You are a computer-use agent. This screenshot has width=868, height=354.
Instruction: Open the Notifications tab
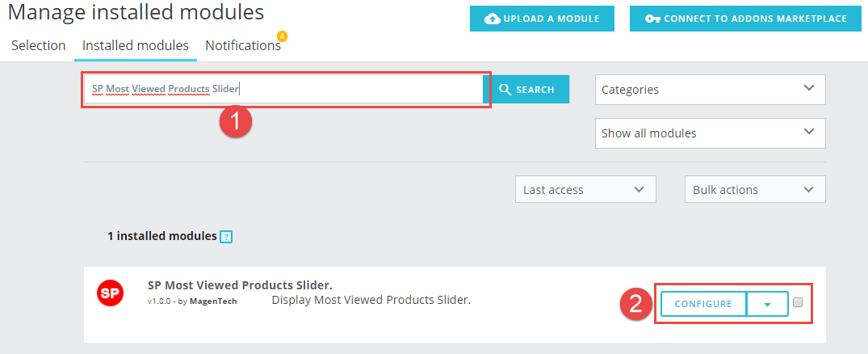pos(243,45)
